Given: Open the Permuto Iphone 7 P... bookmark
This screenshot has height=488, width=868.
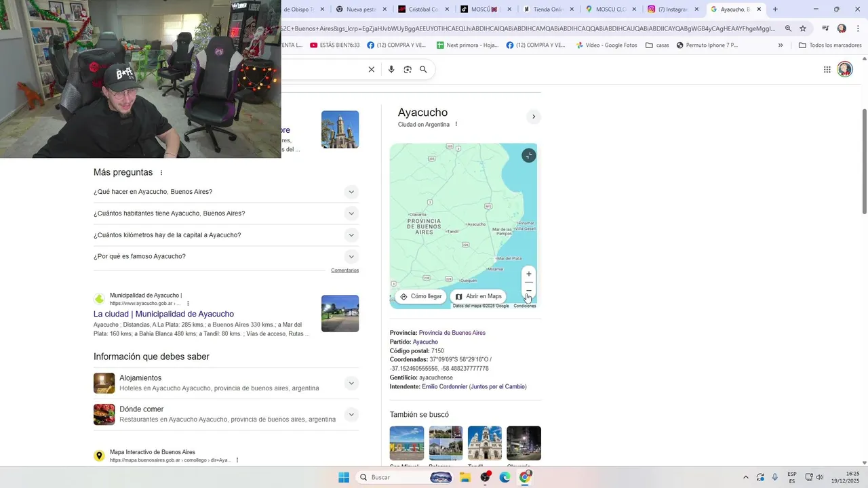Looking at the screenshot, I should (x=707, y=45).
